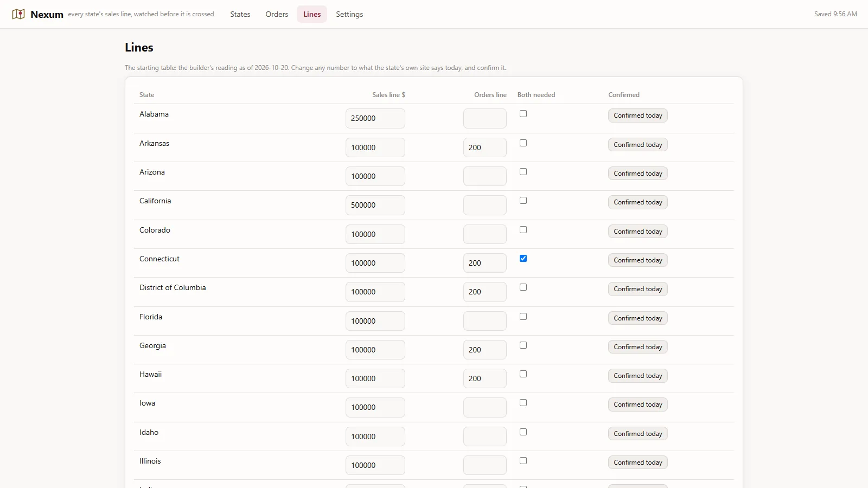Toggle Both needed checkbox for Georgia
The height and width of the screenshot is (488, 868).
pos(523,345)
